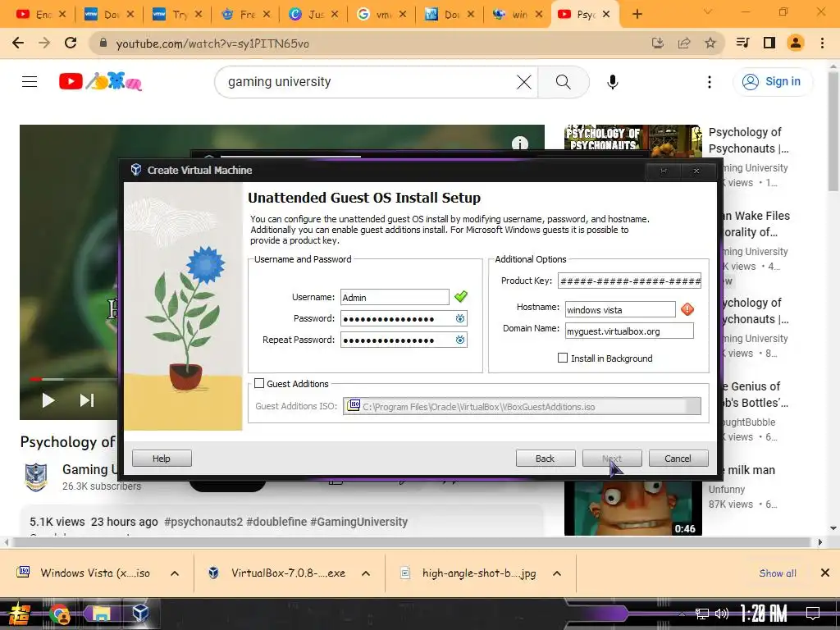This screenshot has height=630, width=840.
Task: Switch to the 'Jus' tab
Action: pyautogui.click(x=313, y=15)
